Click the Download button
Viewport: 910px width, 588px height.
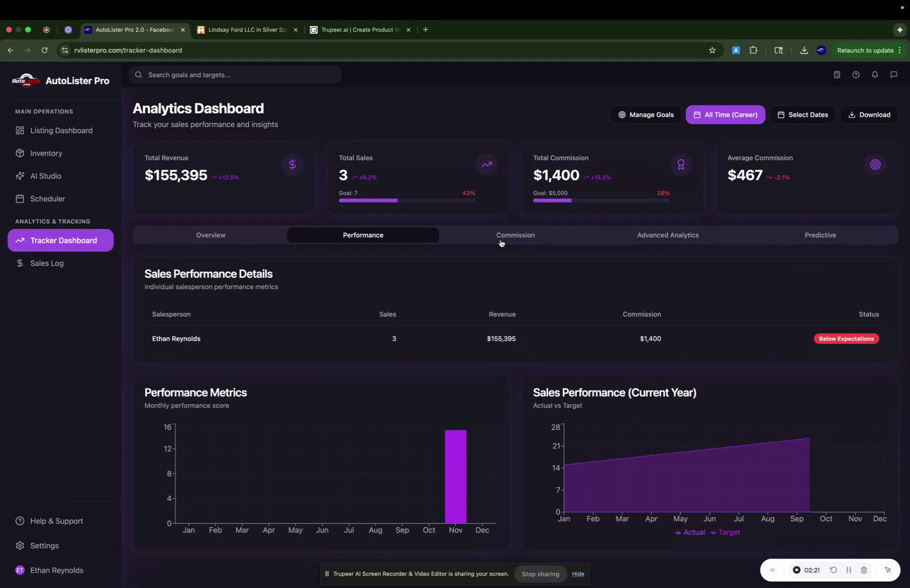[x=870, y=115]
